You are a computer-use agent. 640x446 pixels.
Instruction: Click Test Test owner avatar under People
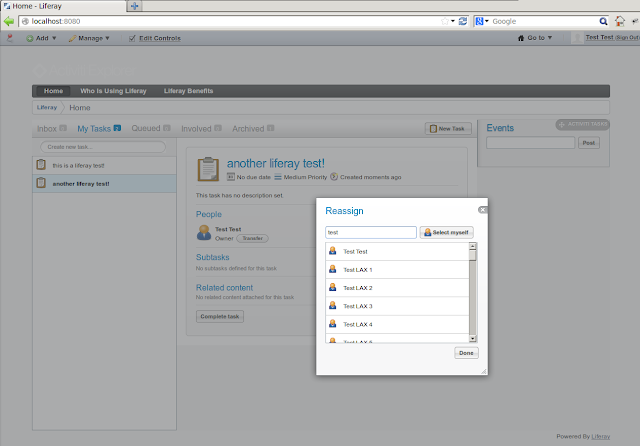pos(204,233)
